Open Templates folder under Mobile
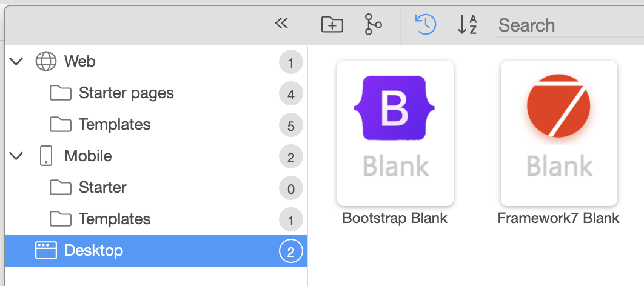 pyautogui.click(x=115, y=219)
